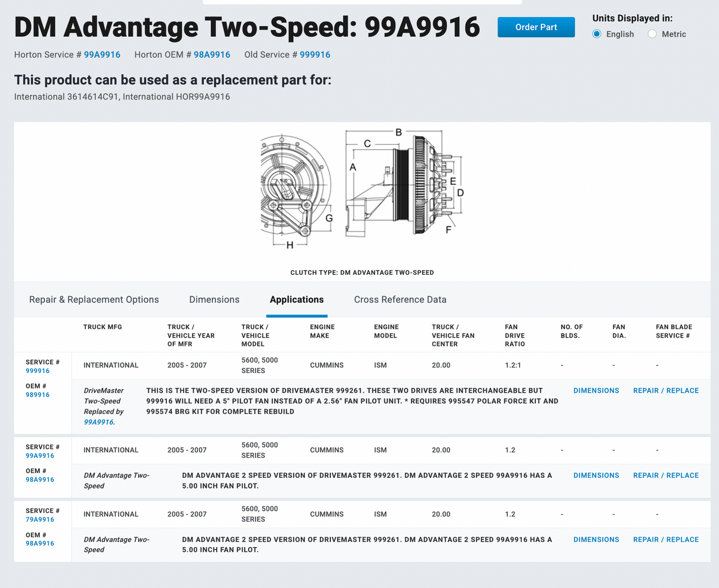This screenshot has width=719, height=588.
Task: Select the English units radio button
Action: click(x=597, y=34)
